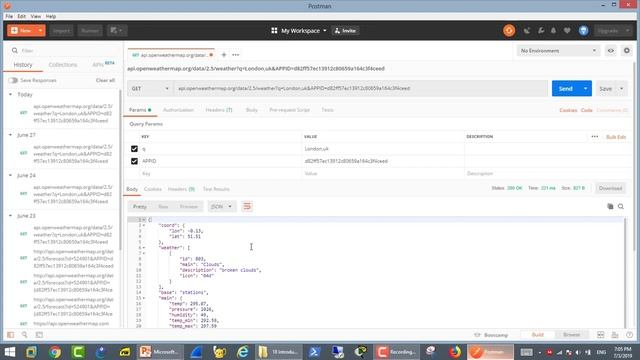Open Chrome from the taskbar

(x=55, y=352)
